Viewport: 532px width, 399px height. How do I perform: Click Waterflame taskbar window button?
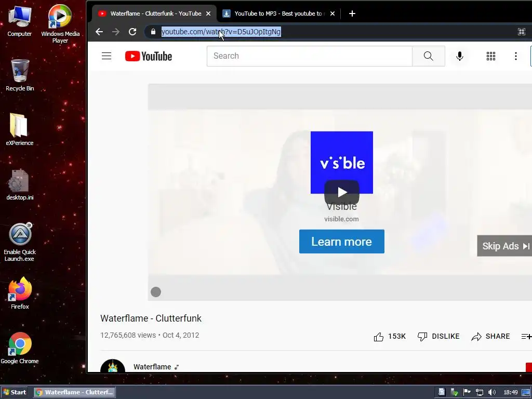[75, 392]
